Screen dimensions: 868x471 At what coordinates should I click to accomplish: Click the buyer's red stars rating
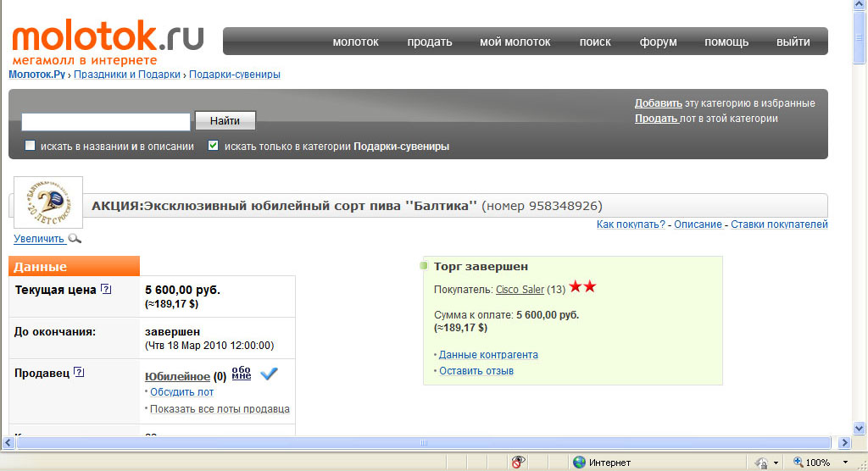coord(583,288)
